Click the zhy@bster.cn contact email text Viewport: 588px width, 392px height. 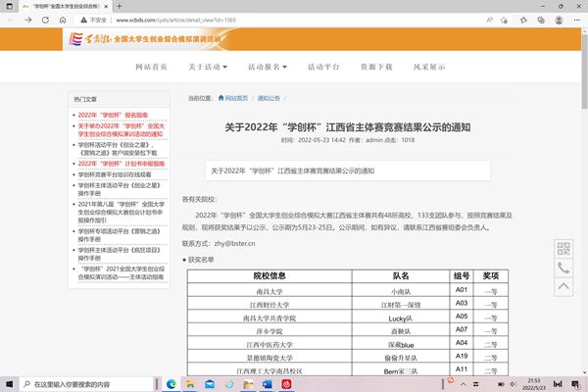coord(235,243)
